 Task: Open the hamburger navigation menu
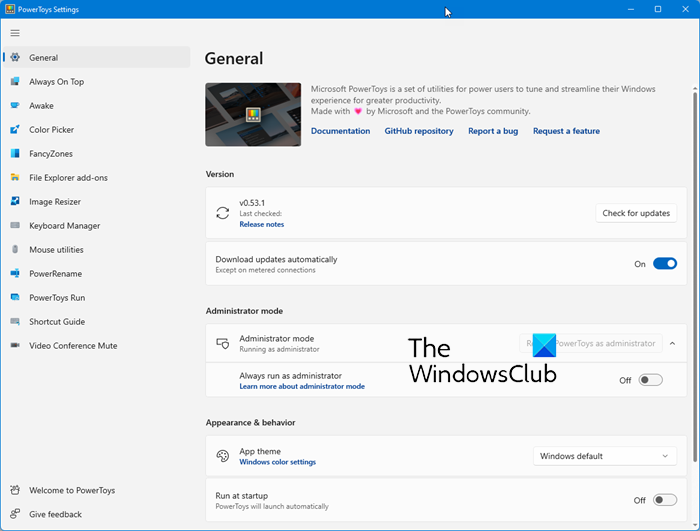(x=15, y=33)
